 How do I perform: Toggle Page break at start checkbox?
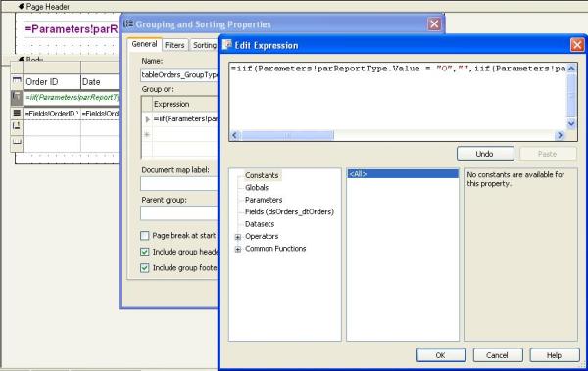pos(145,236)
